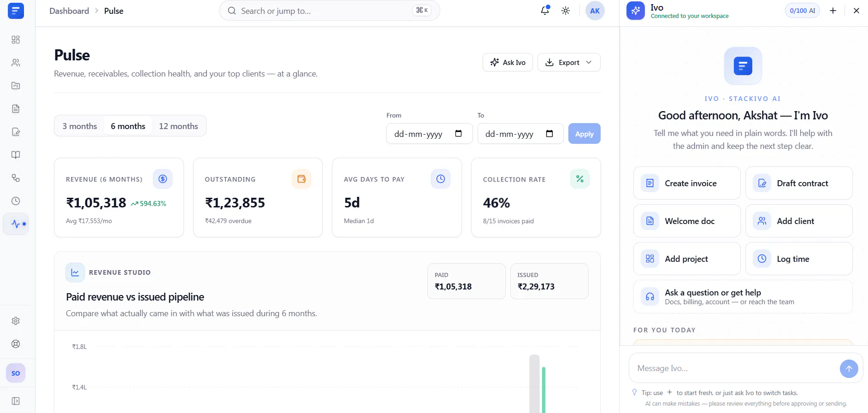Open the AK user avatar menu
868x413 pixels.
point(595,11)
